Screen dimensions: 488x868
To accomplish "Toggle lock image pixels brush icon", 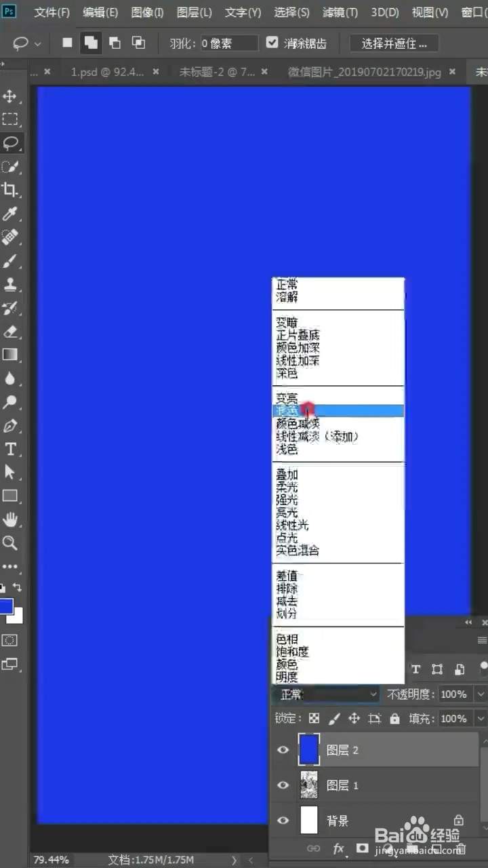I will (334, 718).
